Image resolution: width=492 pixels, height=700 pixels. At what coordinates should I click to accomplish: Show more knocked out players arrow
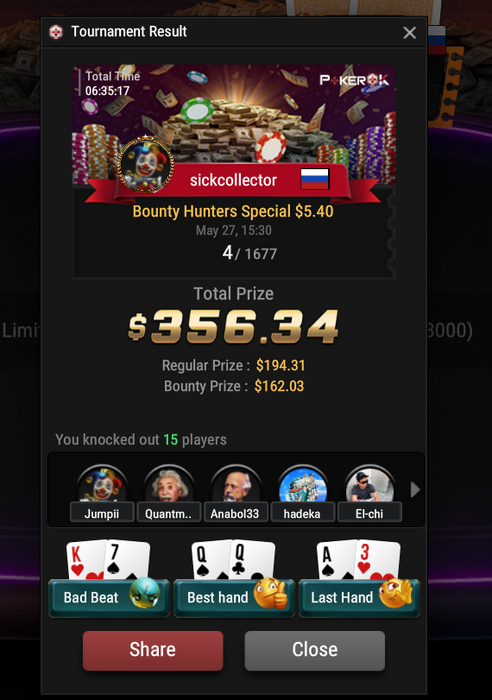click(415, 490)
